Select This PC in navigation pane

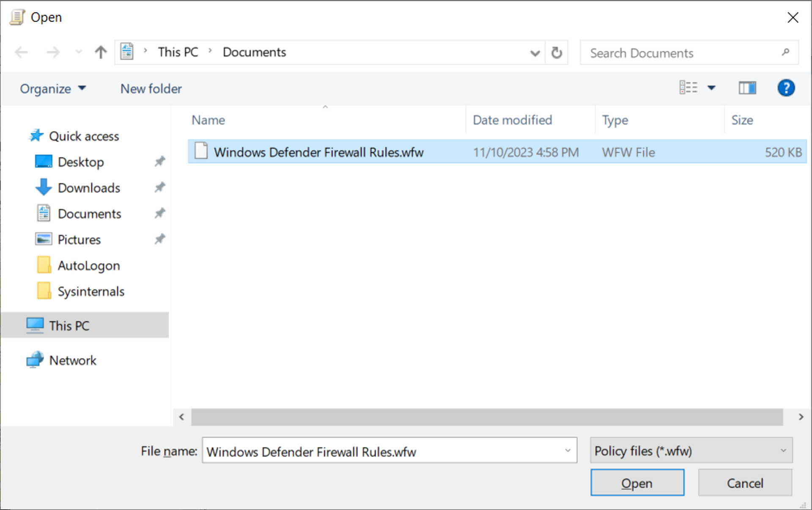pyautogui.click(x=85, y=325)
